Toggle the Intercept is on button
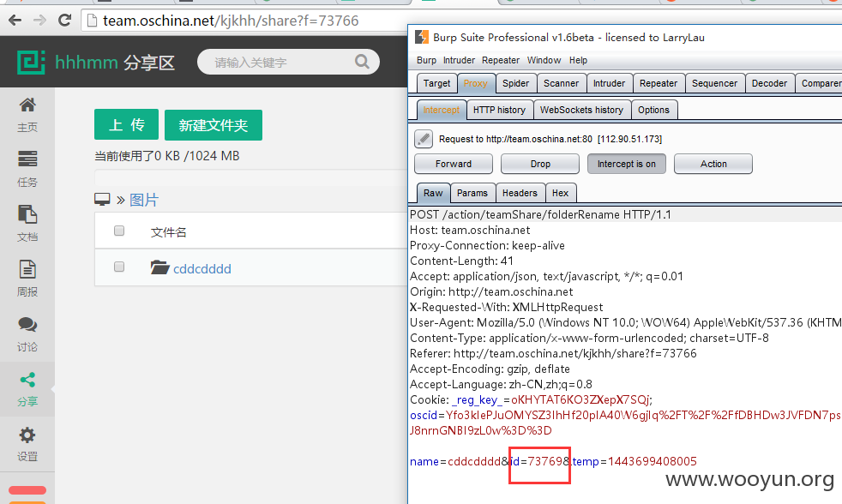Image resolution: width=842 pixels, height=504 pixels. pos(627,164)
